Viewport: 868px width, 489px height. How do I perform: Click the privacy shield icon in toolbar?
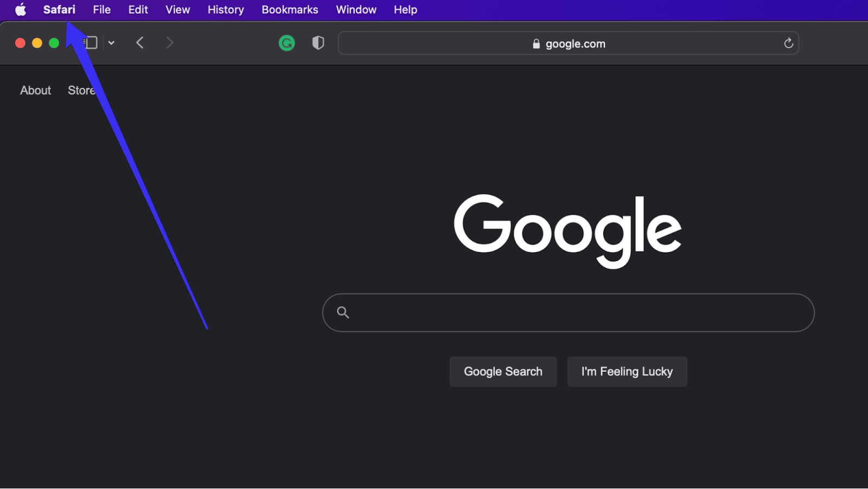click(318, 43)
